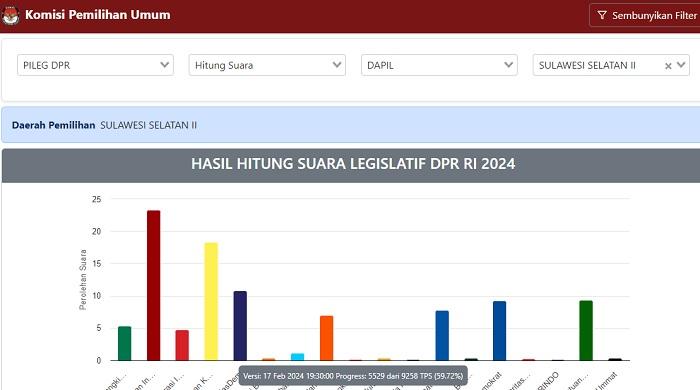The width and height of the screenshot is (700, 390).
Task: Click the yellow chart bar
Action: [211, 301]
